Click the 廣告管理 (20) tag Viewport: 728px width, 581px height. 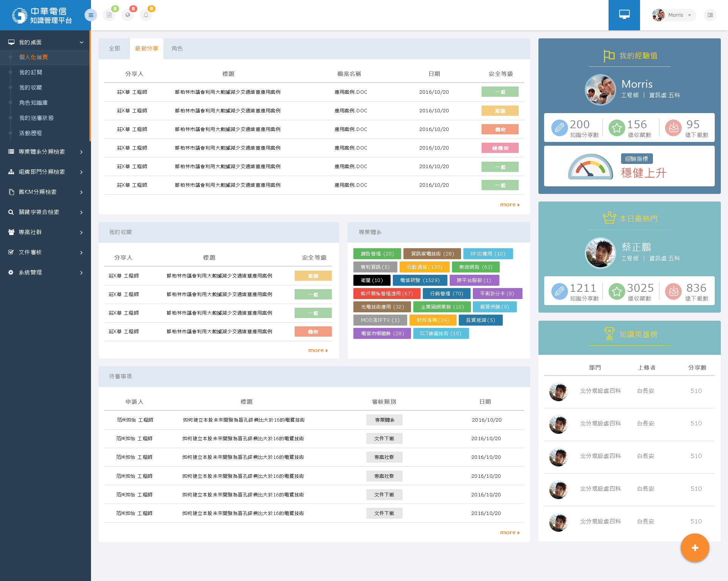click(377, 253)
